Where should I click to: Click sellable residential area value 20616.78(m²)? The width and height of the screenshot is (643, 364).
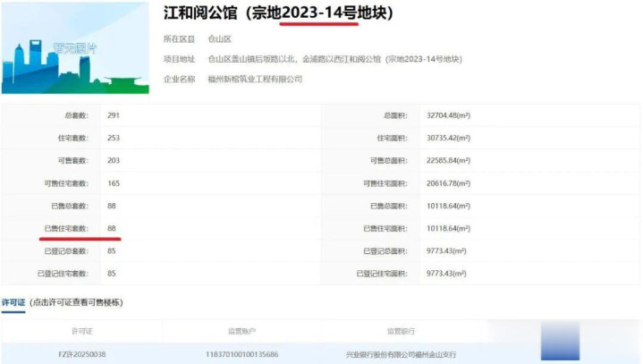448,183
